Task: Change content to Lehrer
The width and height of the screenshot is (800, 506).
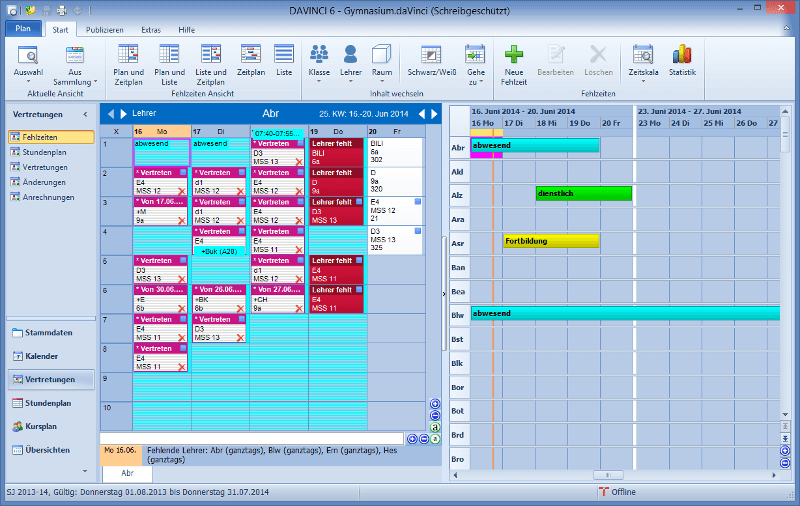Action: pyautogui.click(x=351, y=64)
